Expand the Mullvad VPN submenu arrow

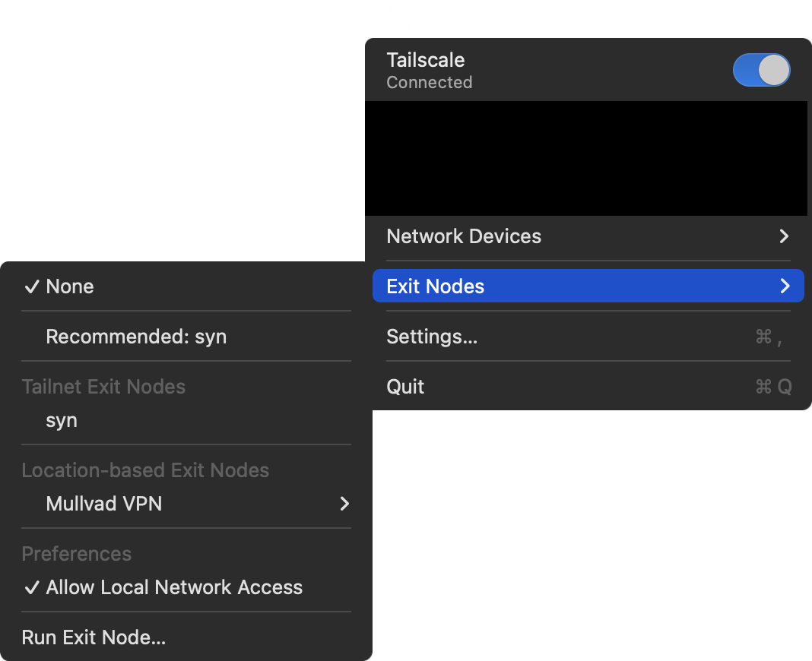344,504
